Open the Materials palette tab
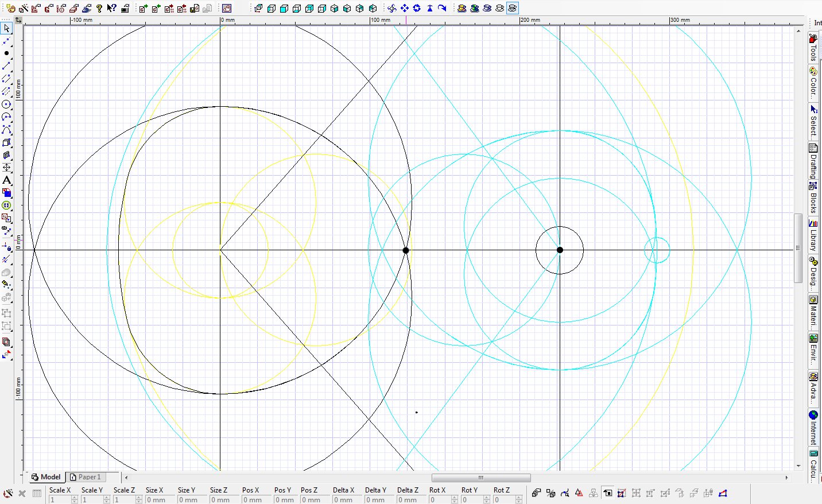The height and width of the screenshot is (504, 822). (813, 312)
